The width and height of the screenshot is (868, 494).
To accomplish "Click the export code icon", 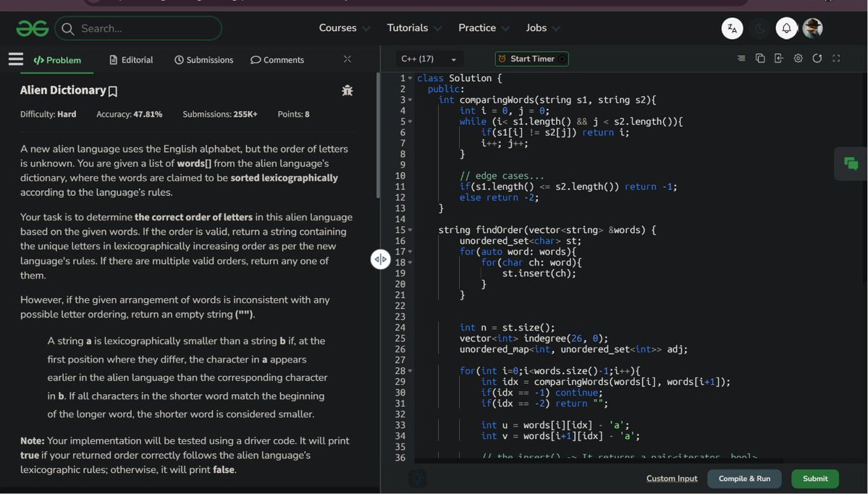I will 779,58.
